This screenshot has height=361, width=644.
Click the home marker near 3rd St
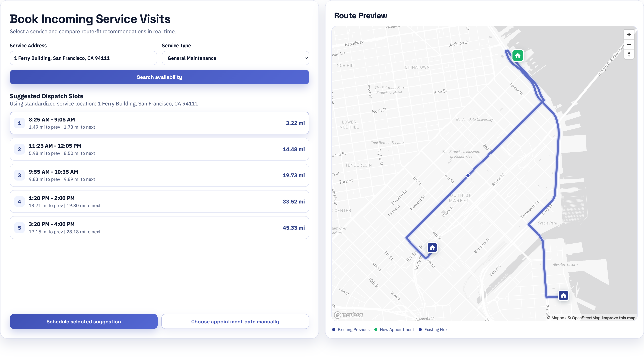563,295
